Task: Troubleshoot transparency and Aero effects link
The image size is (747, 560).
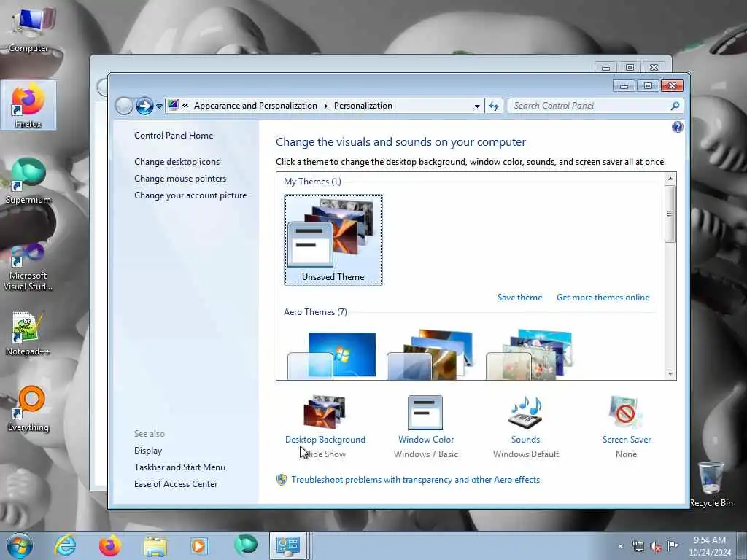Action: 415,480
